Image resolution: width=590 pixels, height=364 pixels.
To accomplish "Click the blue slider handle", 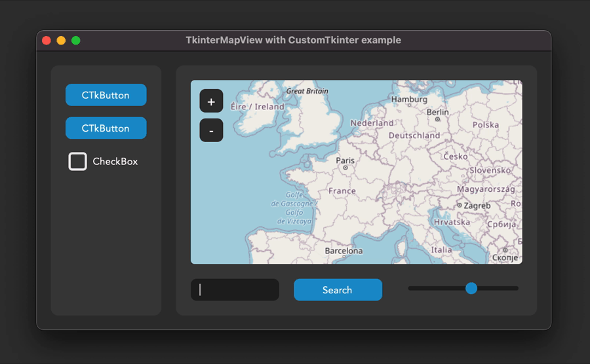I will click(x=471, y=288).
